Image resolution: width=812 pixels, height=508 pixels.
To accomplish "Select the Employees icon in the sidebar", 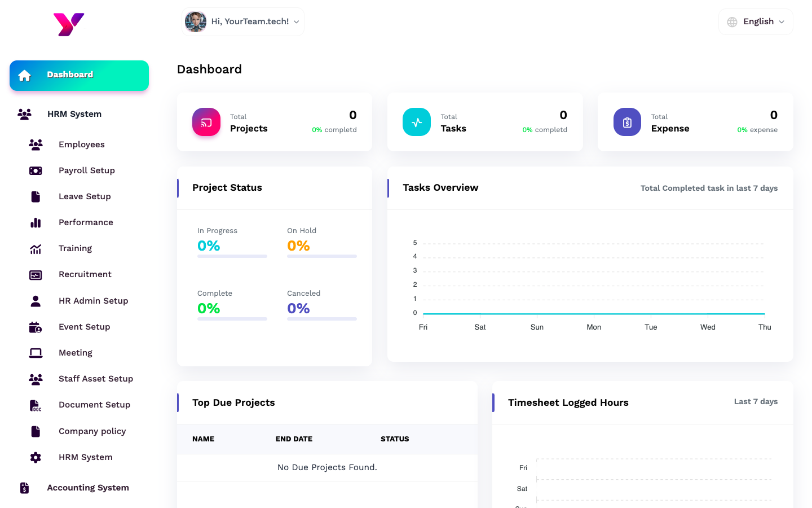I will (x=36, y=144).
